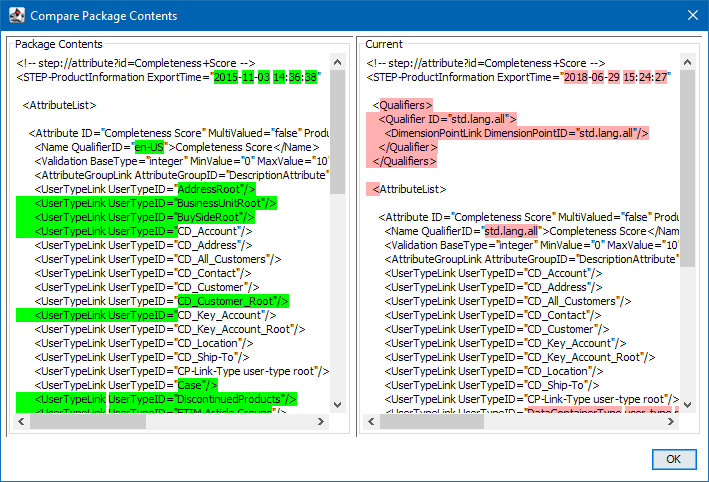Click the Current pane vertical scrollbar thumb
Image resolution: width=709 pixels, height=482 pixels.
click(687, 168)
